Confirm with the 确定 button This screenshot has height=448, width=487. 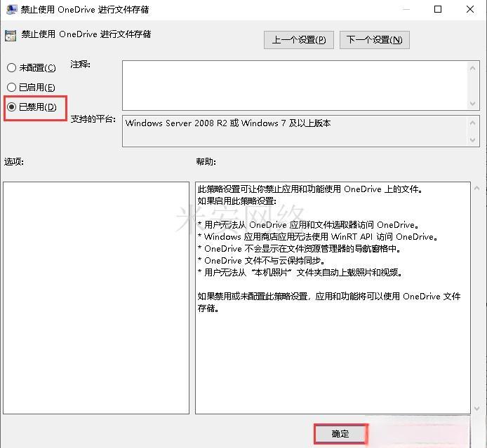click(340, 433)
